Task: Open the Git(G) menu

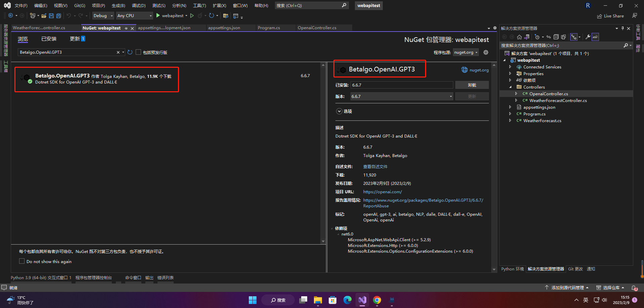Action: (x=80, y=6)
